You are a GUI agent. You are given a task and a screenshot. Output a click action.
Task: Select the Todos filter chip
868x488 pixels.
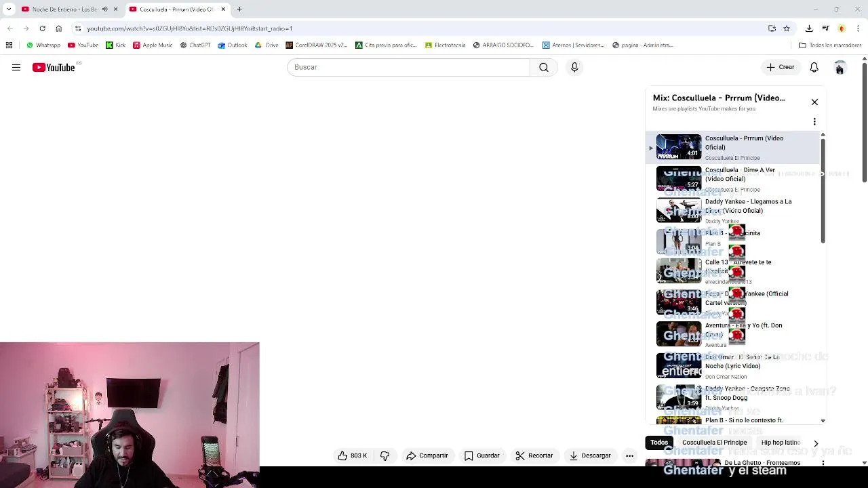click(659, 443)
